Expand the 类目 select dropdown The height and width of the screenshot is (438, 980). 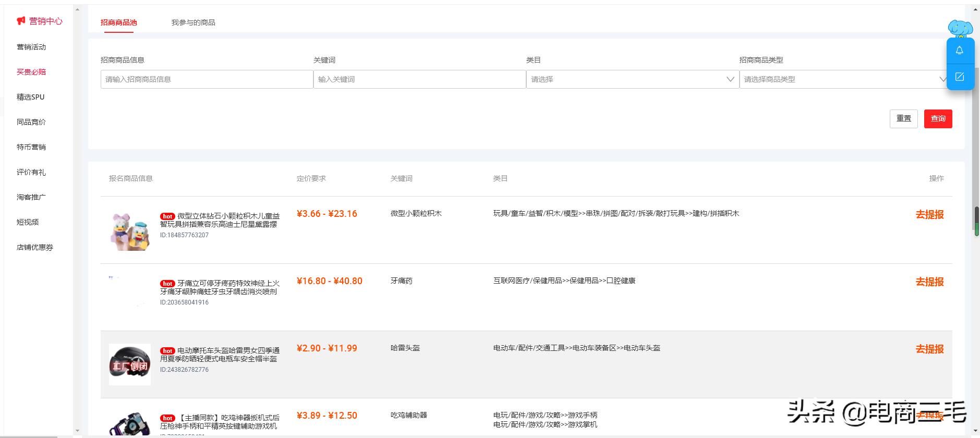click(633, 79)
